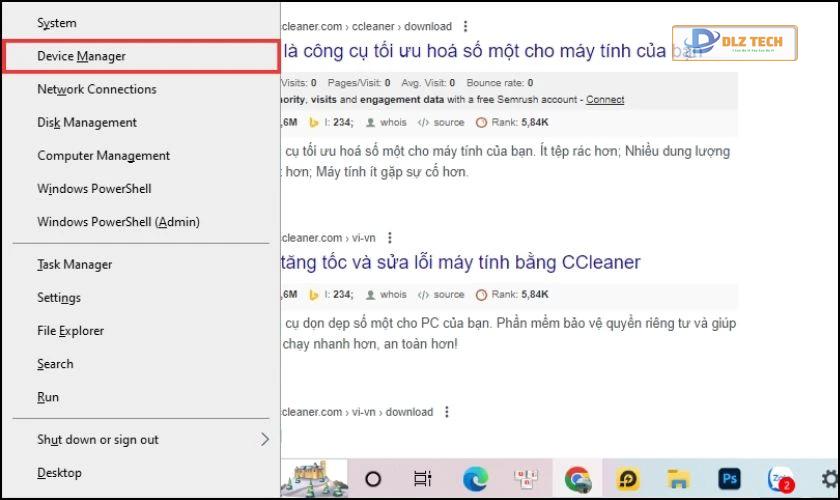Click Bing index 'I: 234' in first bar

[331, 123]
